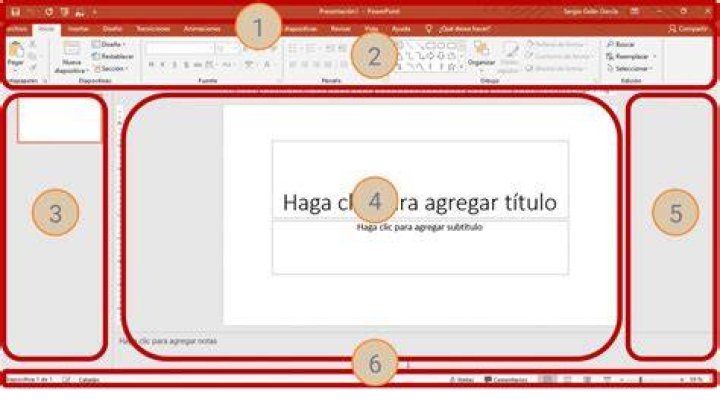The height and width of the screenshot is (401, 720).
Task: Switch to Normal view icon in status bar
Action: coord(547,380)
